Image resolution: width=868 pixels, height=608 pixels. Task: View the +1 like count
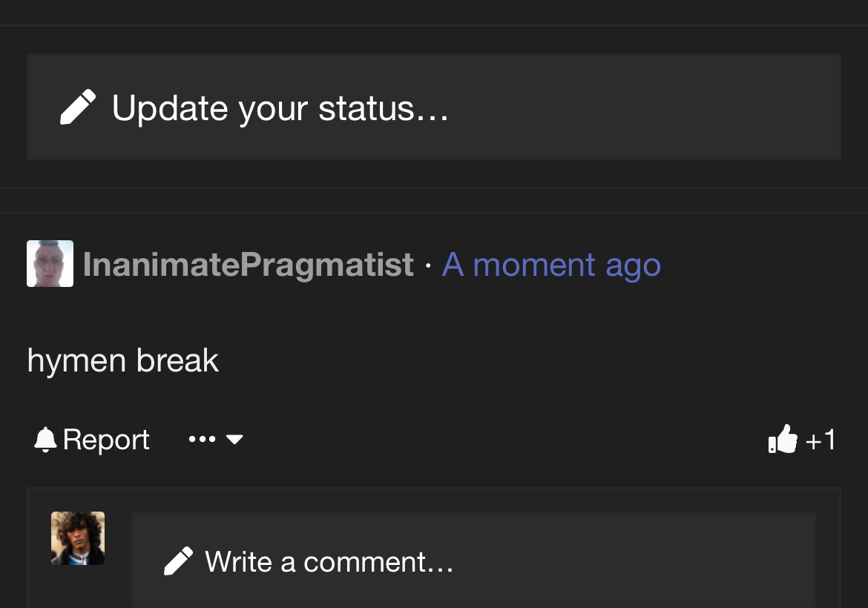pos(821,440)
